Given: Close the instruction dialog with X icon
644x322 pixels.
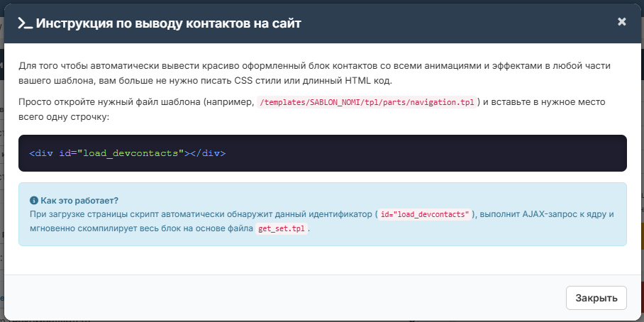Looking at the screenshot, I should coord(621,22).
